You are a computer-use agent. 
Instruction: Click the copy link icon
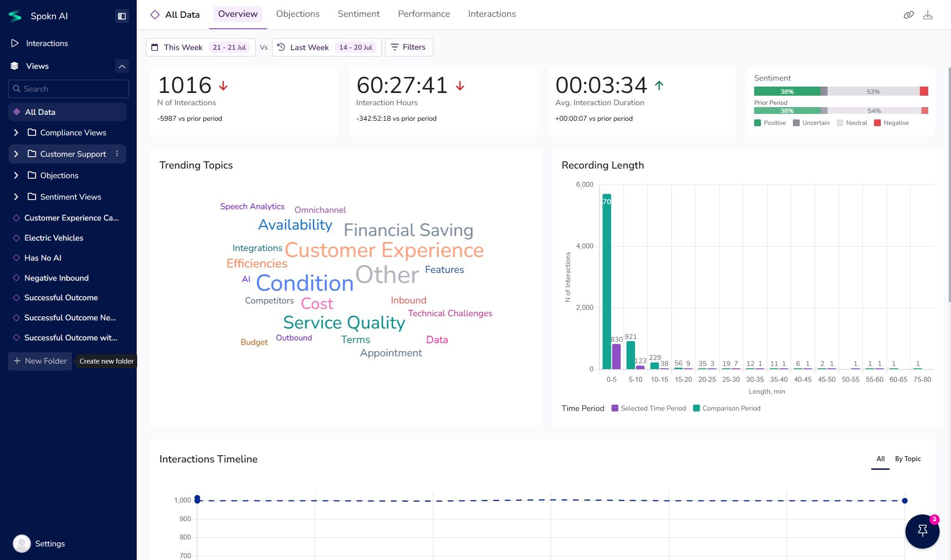[908, 15]
